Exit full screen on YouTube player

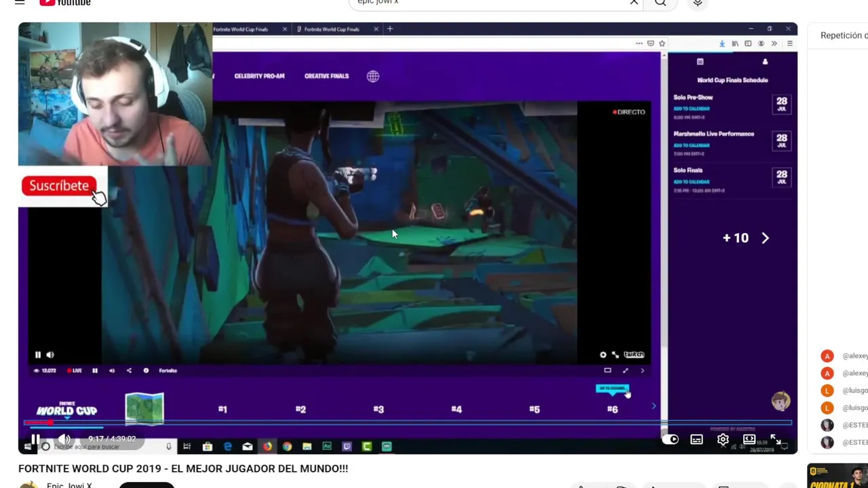pos(776,439)
